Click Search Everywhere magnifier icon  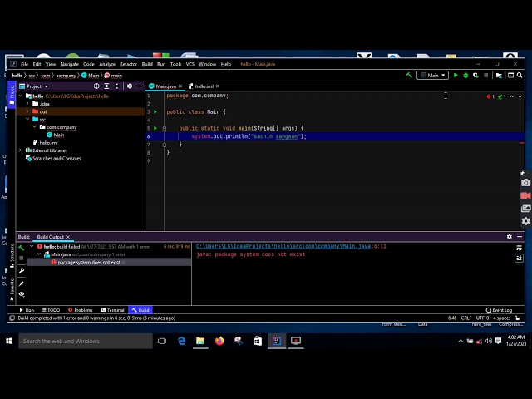520,76
